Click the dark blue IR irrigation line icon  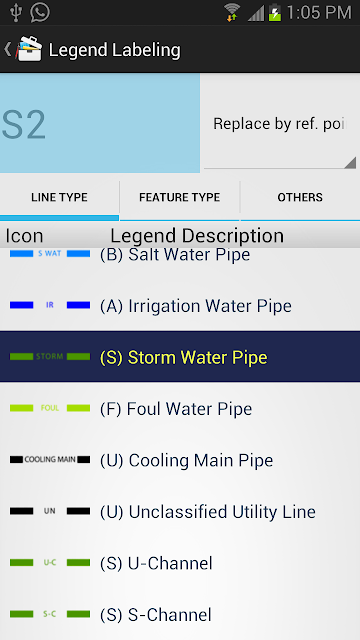(x=50, y=305)
